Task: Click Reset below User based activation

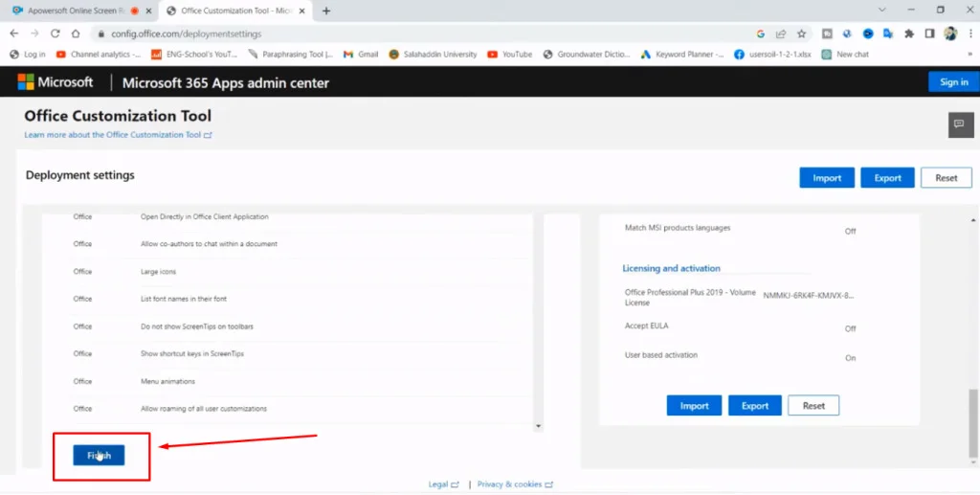Action: (813, 406)
